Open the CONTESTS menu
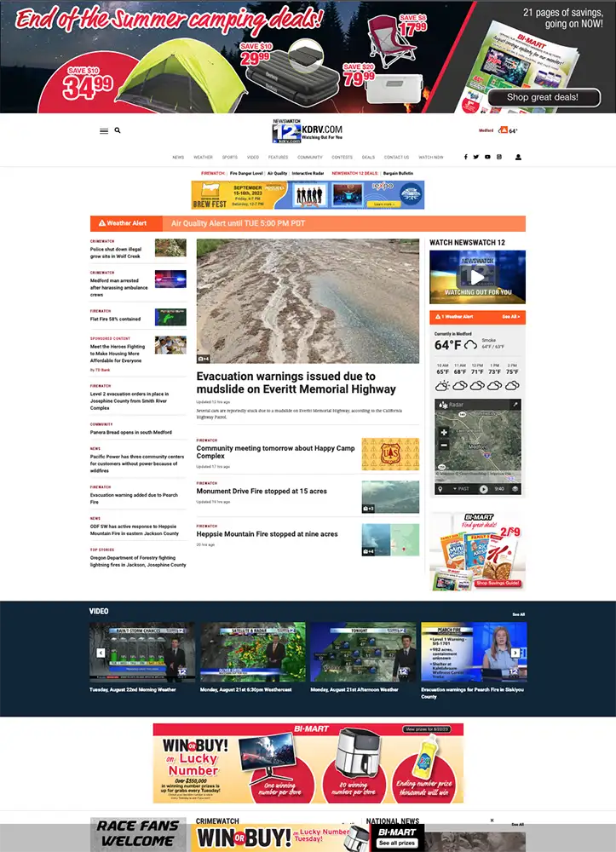Screen dimensions: 616x852 click(343, 157)
